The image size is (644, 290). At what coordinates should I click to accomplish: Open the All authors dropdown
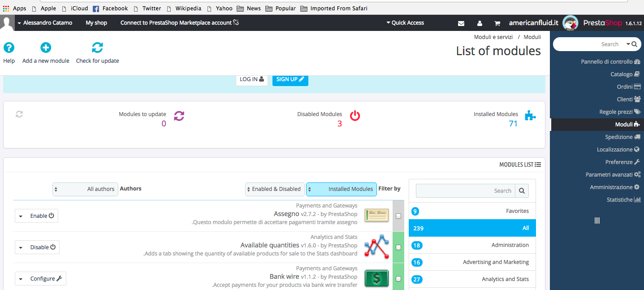pyautogui.click(x=85, y=189)
